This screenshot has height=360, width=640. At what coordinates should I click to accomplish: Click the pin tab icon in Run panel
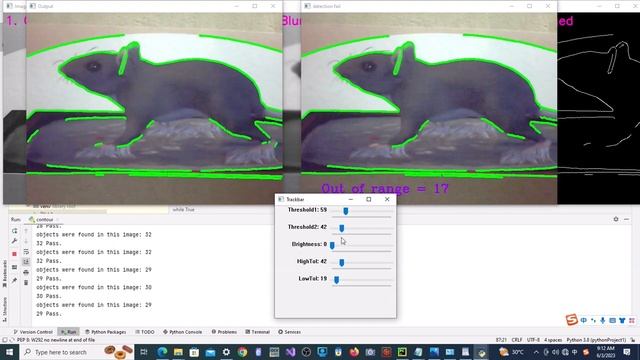[x=15, y=280]
